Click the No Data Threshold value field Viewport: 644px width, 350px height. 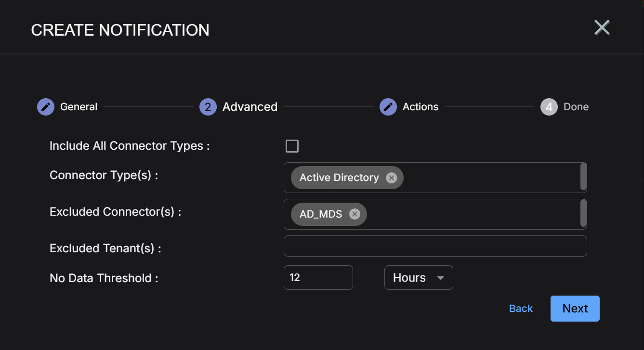(318, 278)
